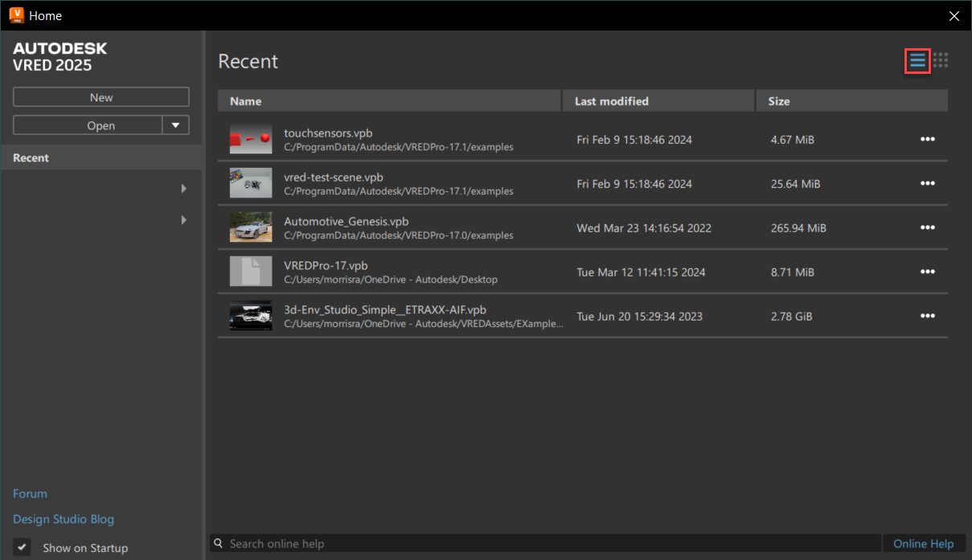972x560 pixels.
Task: Open the Design Studio Blog link
Action: 63,519
